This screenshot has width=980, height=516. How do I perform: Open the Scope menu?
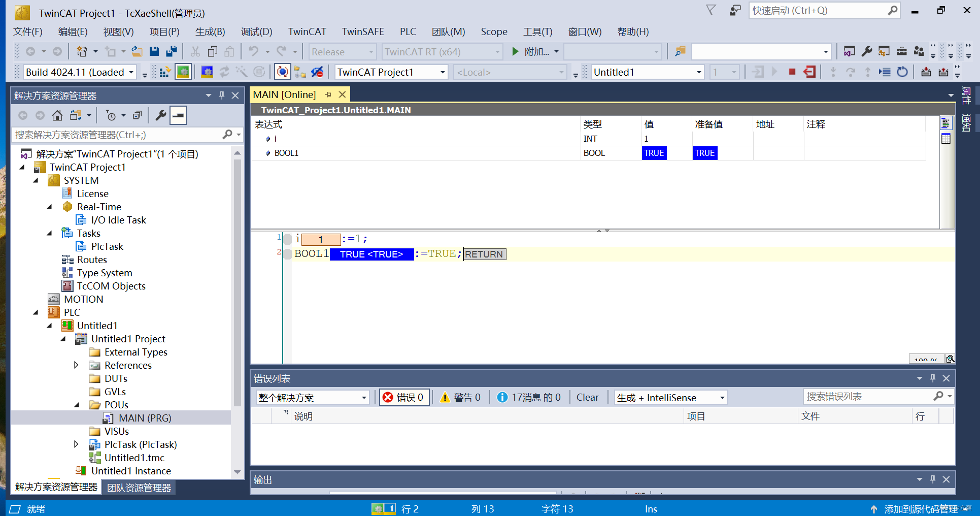click(x=494, y=31)
